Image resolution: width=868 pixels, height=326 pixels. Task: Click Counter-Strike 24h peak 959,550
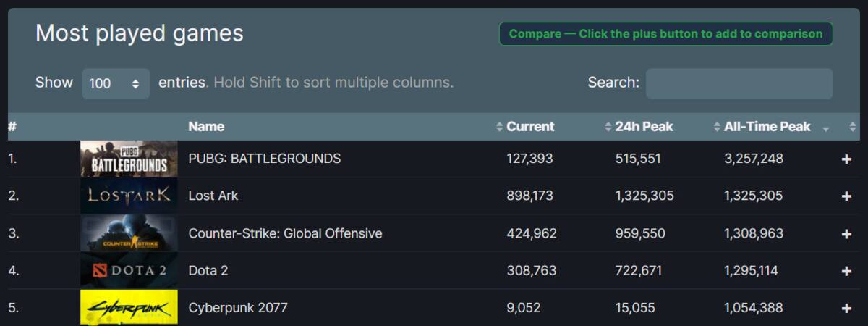click(x=640, y=234)
